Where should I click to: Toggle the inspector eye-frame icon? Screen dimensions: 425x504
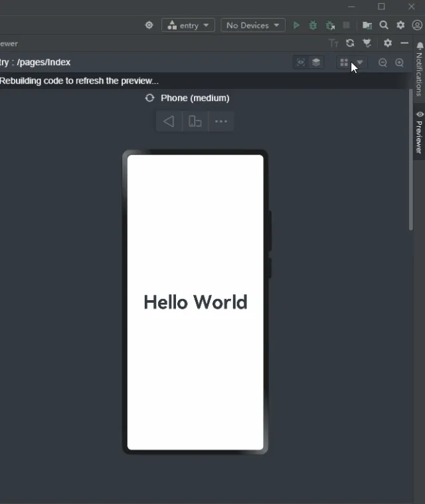point(301,62)
